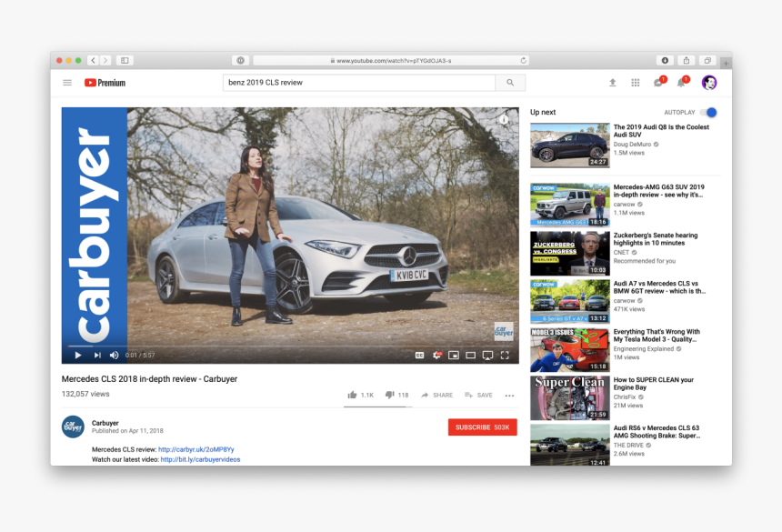
Task: Enable miniplayer mode
Action: [x=454, y=355]
